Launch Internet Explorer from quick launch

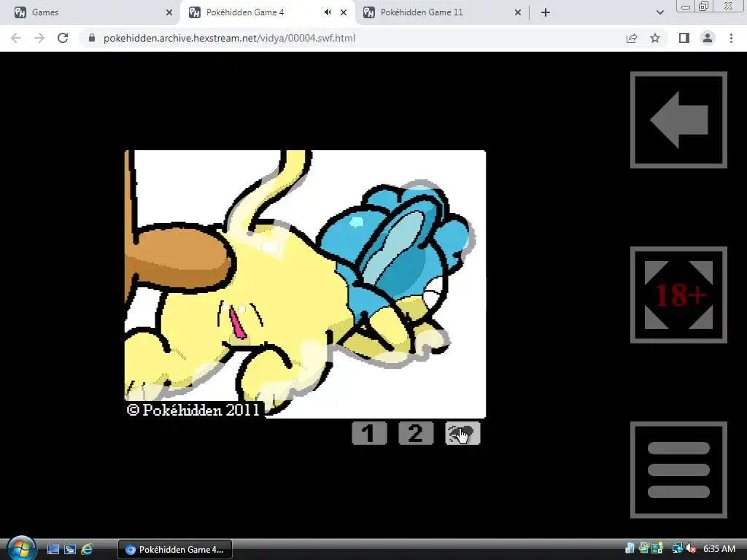point(87,550)
